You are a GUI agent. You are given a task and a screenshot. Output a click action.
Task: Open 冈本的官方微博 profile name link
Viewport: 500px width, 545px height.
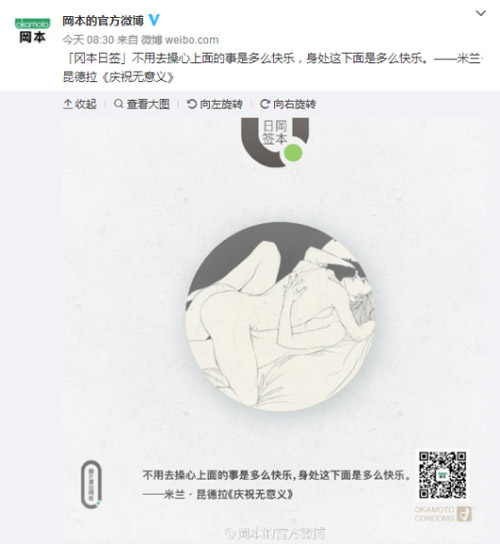103,21
